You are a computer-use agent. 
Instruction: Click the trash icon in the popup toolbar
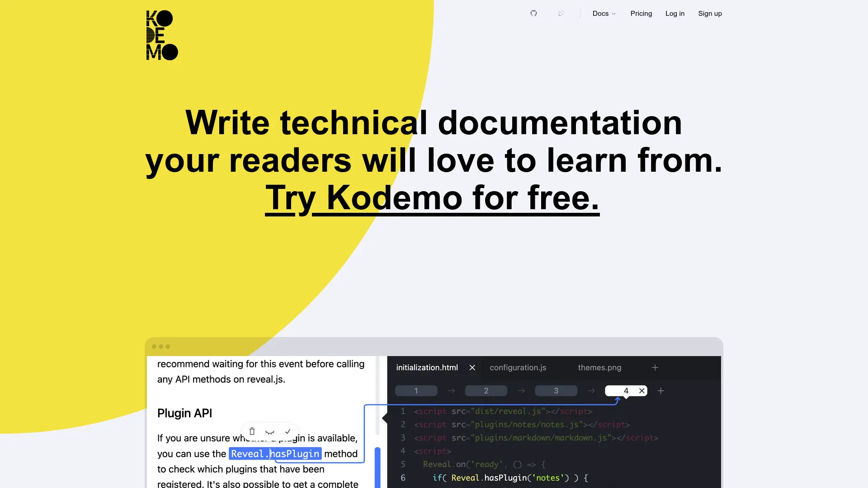click(x=252, y=432)
